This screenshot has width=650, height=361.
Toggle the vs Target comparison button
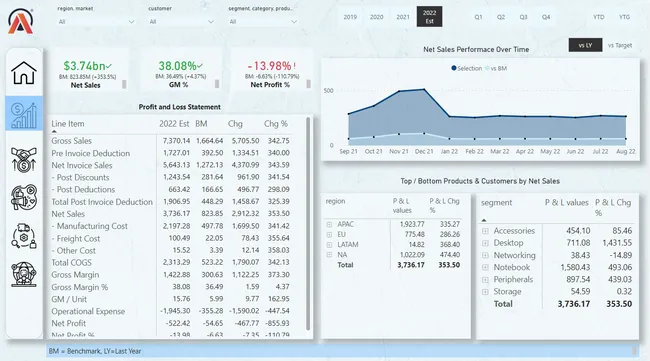[x=620, y=45]
